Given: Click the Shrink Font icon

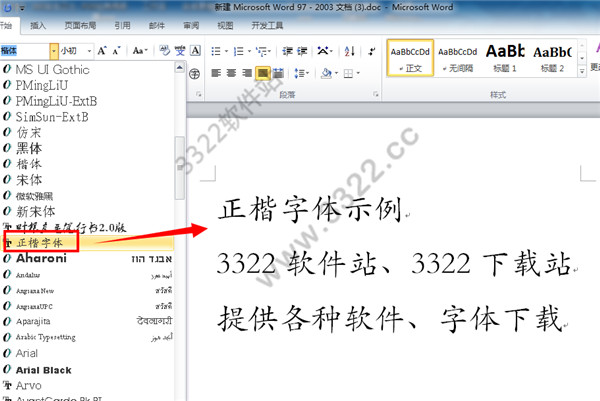Looking at the screenshot, I should 116,51.
